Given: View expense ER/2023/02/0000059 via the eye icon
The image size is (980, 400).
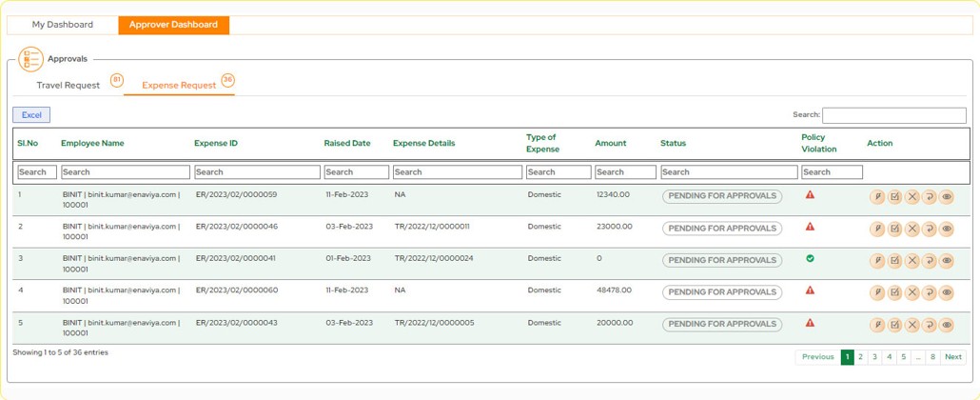Looking at the screenshot, I should click(x=947, y=196).
